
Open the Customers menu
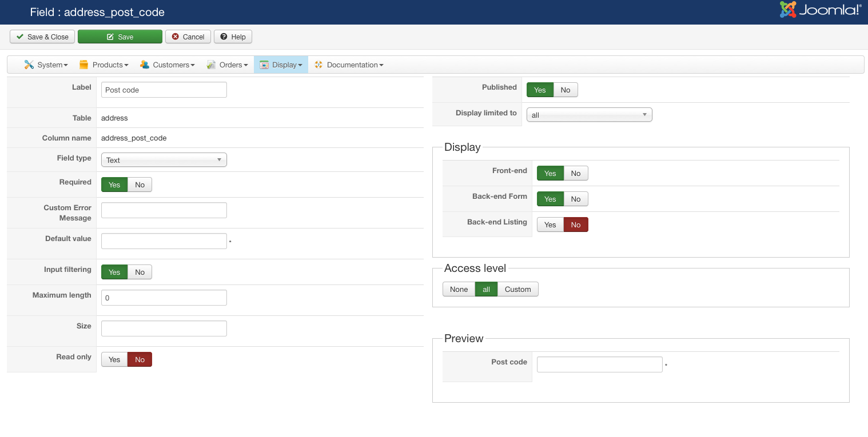173,65
